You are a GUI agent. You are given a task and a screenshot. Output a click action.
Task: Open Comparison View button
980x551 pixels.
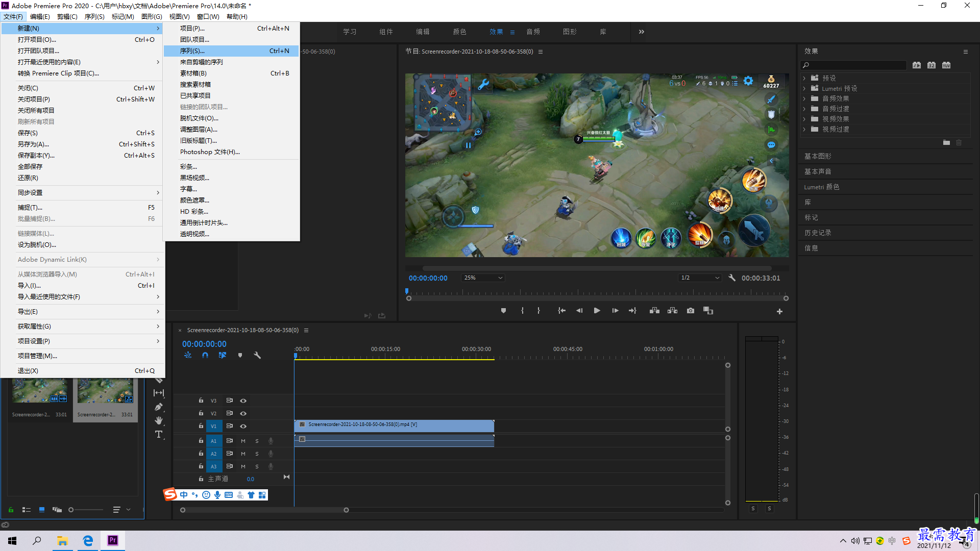(708, 311)
